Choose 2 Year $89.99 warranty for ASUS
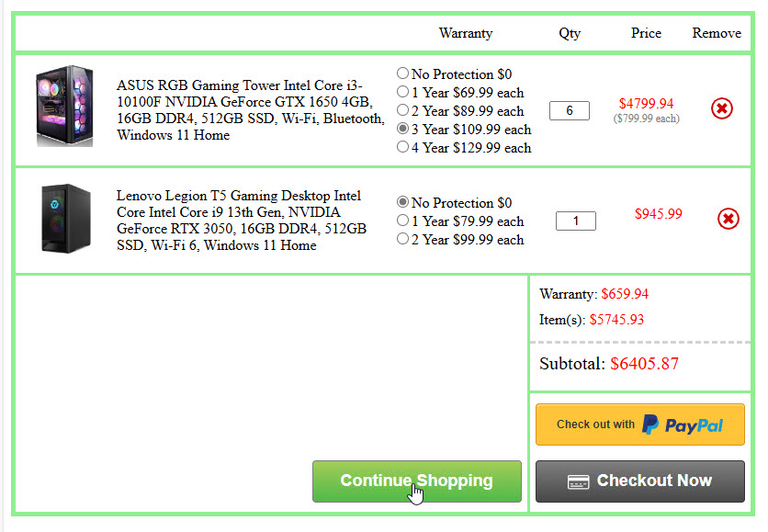 click(402, 110)
